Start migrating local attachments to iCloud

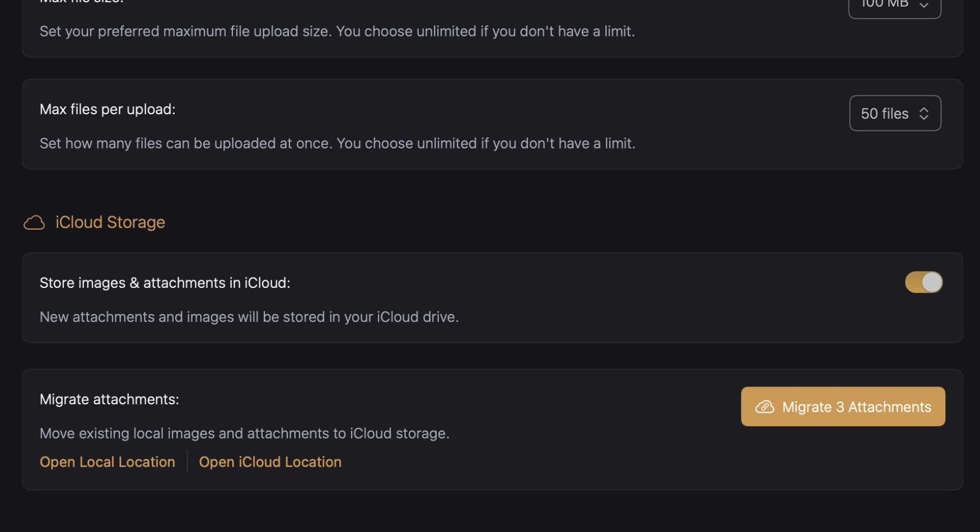tap(842, 407)
